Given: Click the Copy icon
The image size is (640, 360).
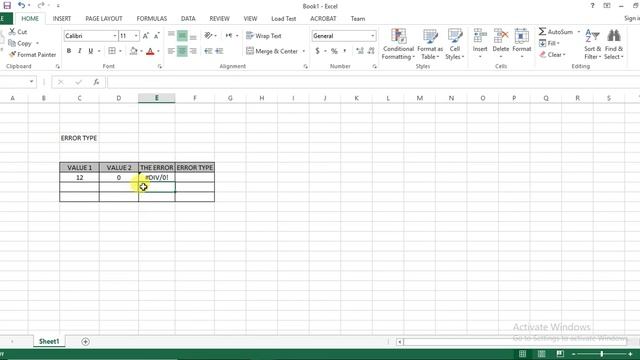Looking at the screenshot, I should 12,43.
